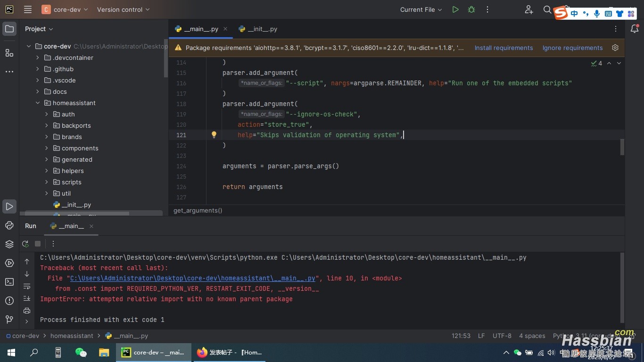The image size is (644, 362).
Task: Open the __main__.py traceback file link
Action: tap(193, 278)
